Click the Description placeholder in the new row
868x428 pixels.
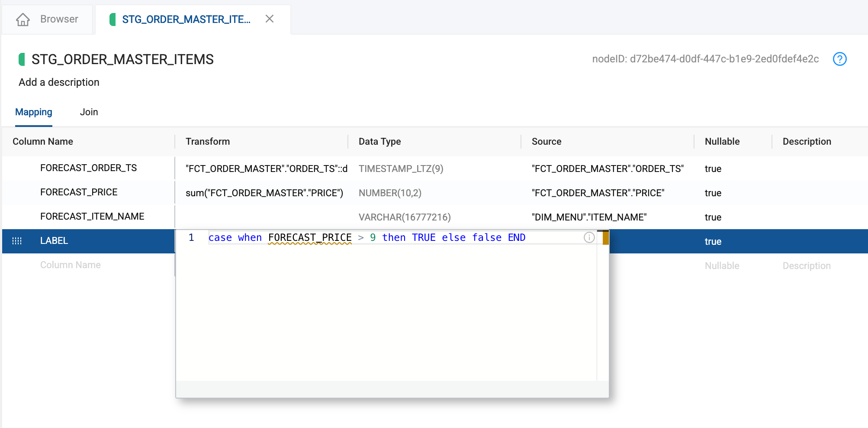807,266
